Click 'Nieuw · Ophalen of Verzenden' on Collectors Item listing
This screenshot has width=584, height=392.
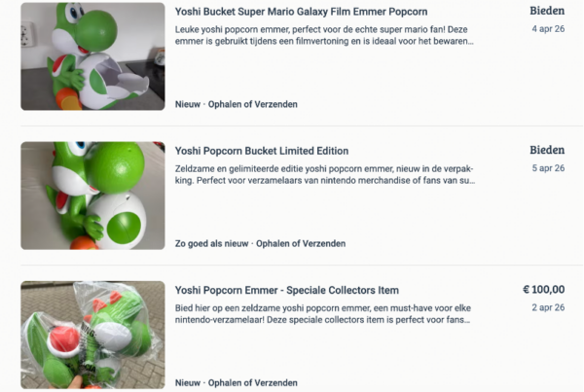237,382
